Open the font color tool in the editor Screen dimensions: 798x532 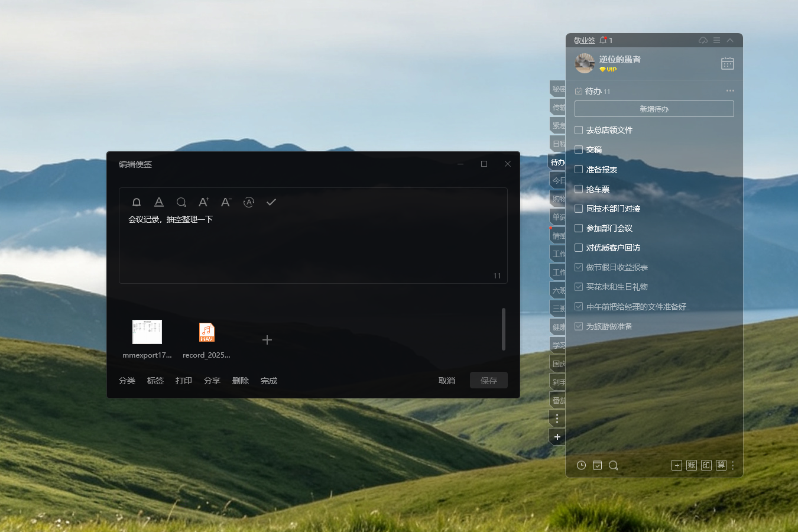[159, 202]
